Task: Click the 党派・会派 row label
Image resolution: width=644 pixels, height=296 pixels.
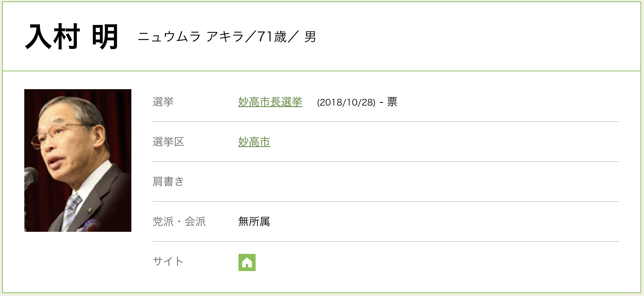Action: click(x=179, y=222)
